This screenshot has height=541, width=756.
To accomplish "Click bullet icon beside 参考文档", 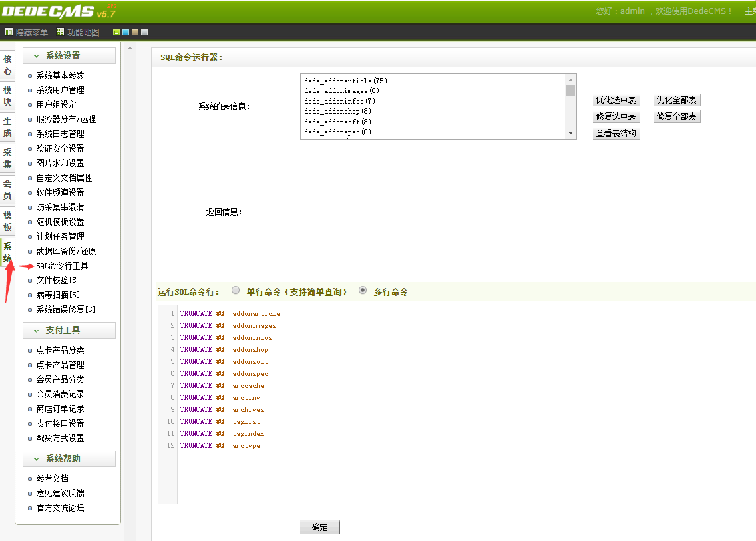I will point(30,479).
